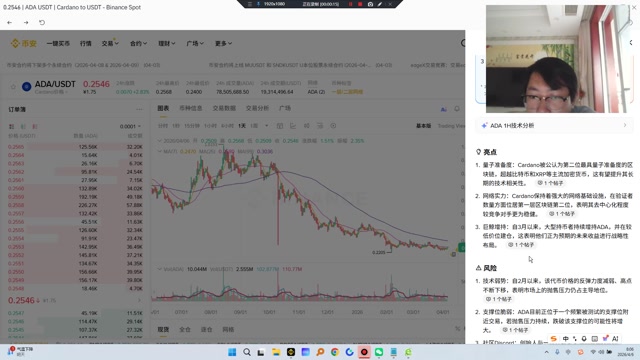
Task: Open the recorder pen annotation tool
Action: [x=380, y=4]
